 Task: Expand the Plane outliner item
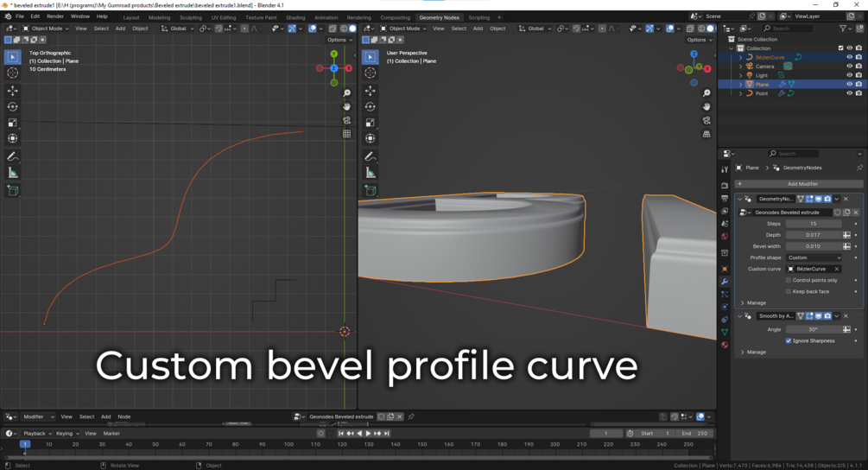741,84
